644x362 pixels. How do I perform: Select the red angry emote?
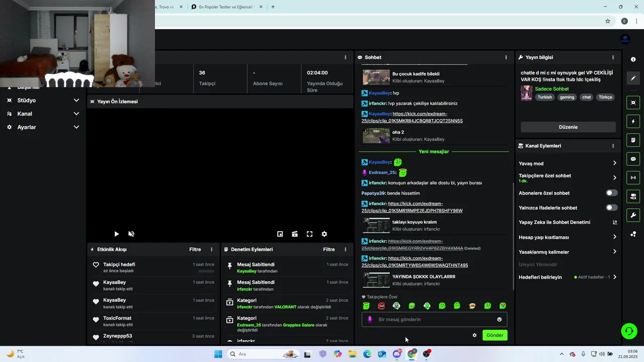tap(381, 306)
